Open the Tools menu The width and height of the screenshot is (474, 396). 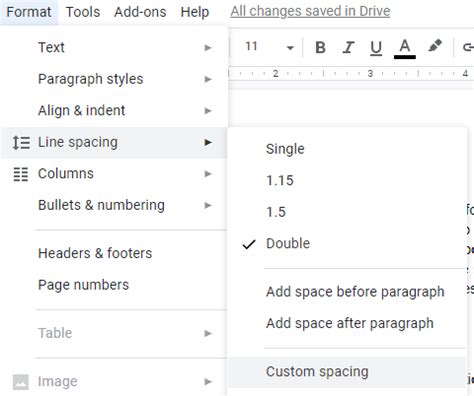83,12
